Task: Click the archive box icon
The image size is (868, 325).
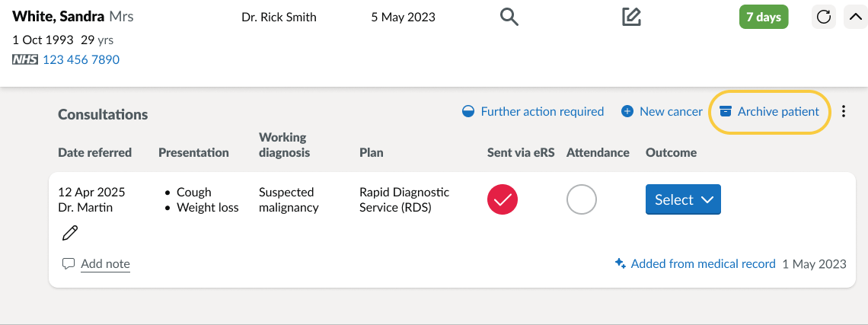Action: (x=725, y=111)
